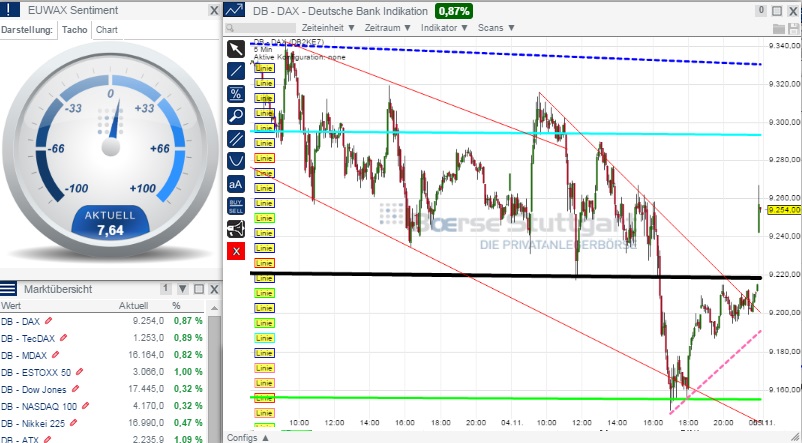Click the pencil icon next to DB - ESTOXX 50
The height and width of the screenshot is (443, 802).
79,372
